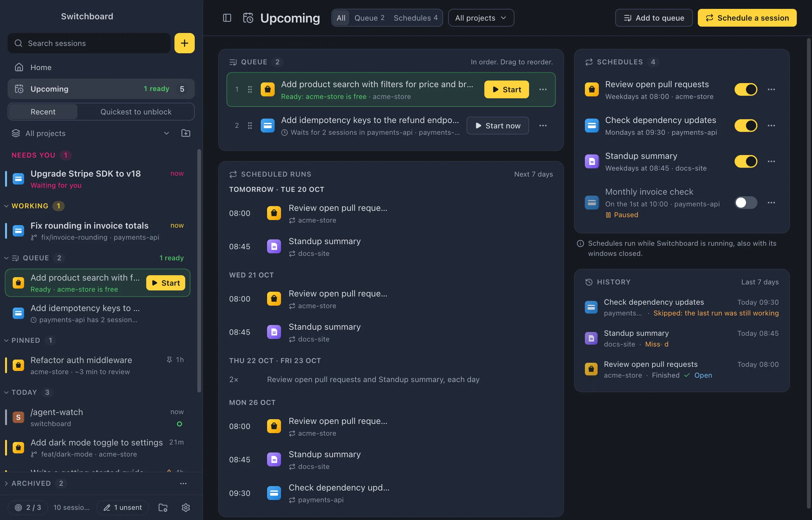Open more options for Monthly invoice check schedule

771,203
